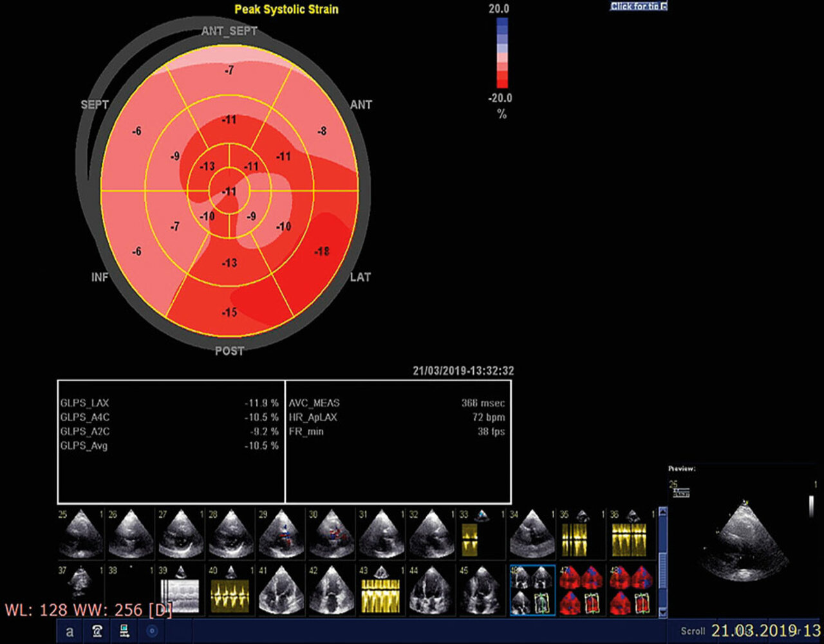Open thumbnail 33 yellow Doppler spectrum
The height and width of the screenshot is (644, 824).
(x=482, y=533)
